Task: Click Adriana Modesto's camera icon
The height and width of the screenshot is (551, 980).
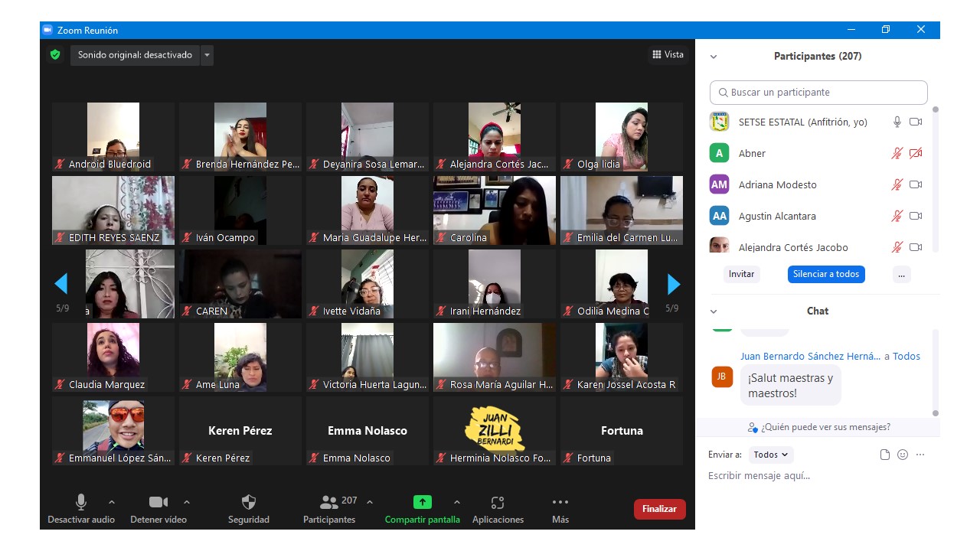Action: point(916,184)
